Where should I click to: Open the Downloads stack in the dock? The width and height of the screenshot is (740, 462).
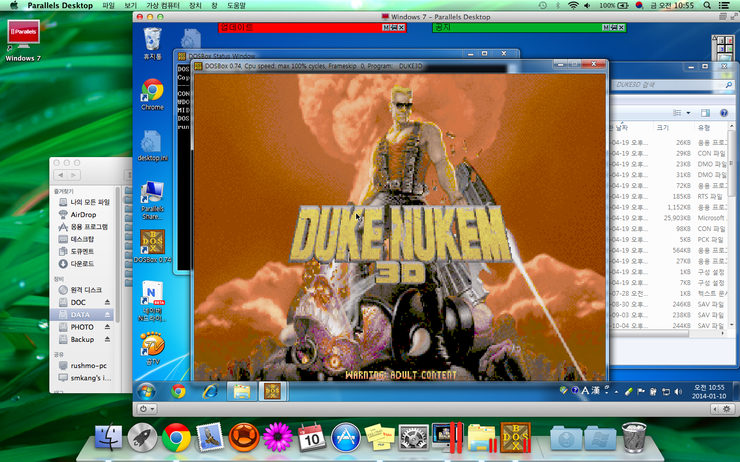565,438
